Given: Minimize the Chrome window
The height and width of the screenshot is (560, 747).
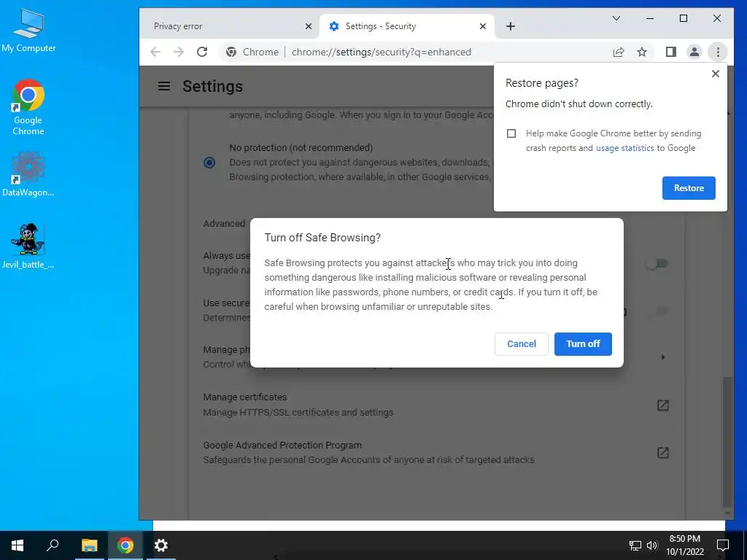Looking at the screenshot, I should click(x=649, y=18).
